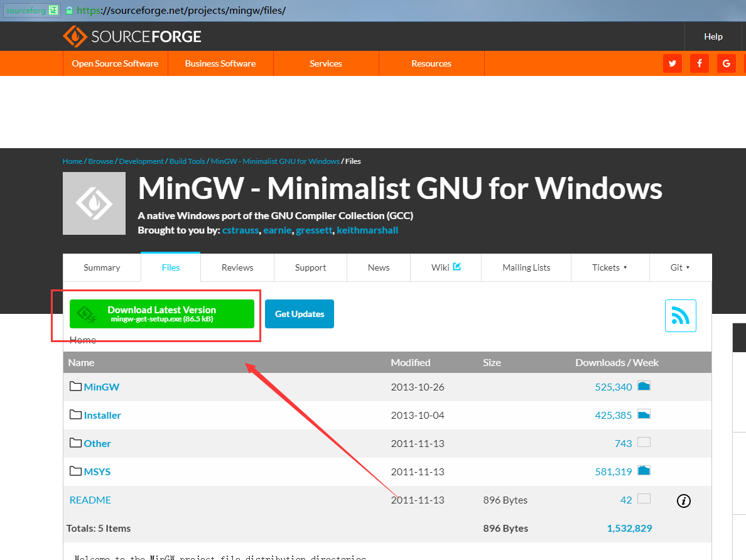Subscribe via the RSS feed icon
This screenshot has width=746, height=560.
point(681,316)
